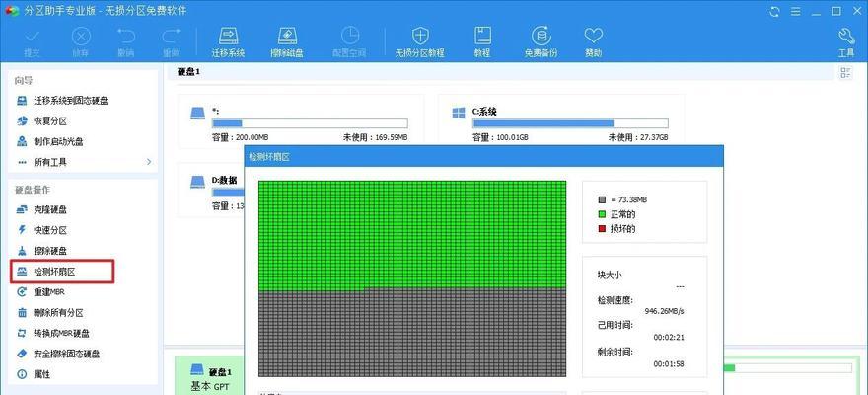Image resolution: width=868 pixels, height=395 pixels.
Task: Open the 迁移系统 migrate OS tool
Action: [x=228, y=41]
